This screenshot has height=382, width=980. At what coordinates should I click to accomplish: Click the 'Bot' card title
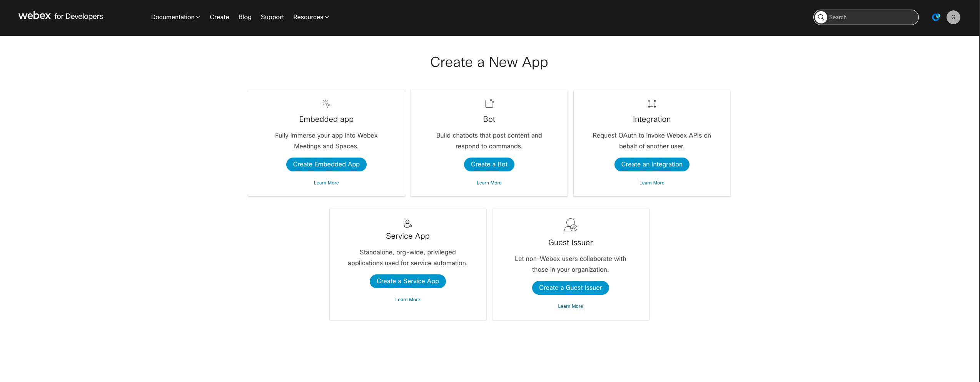(489, 119)
